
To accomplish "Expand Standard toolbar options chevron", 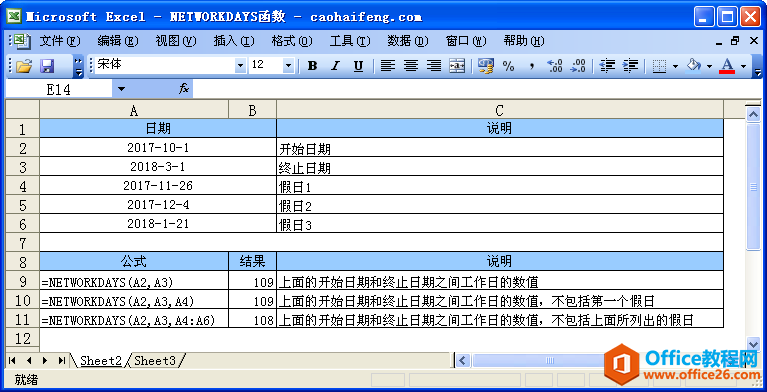I will pyautogui.click(x=78, y=66).
